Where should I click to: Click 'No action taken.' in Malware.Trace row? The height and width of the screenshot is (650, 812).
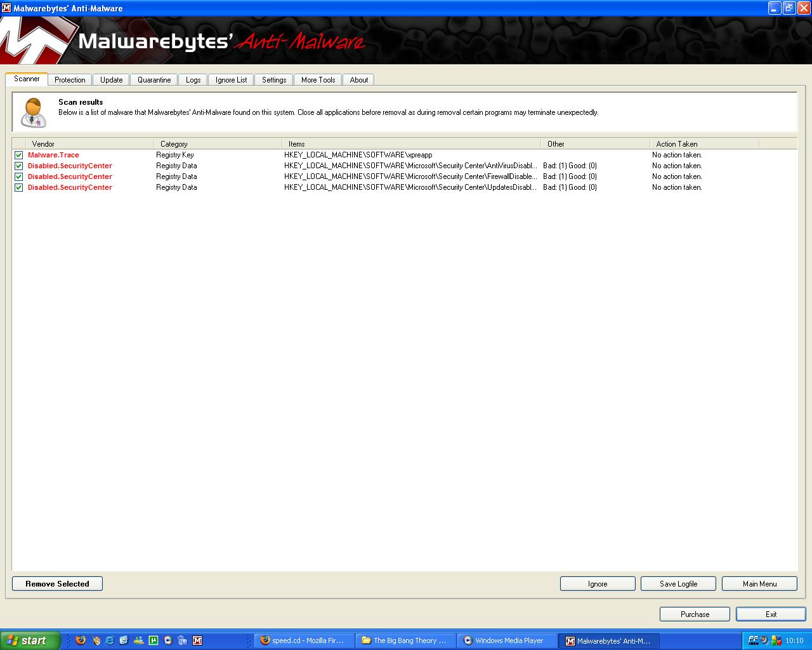point(677,155)
